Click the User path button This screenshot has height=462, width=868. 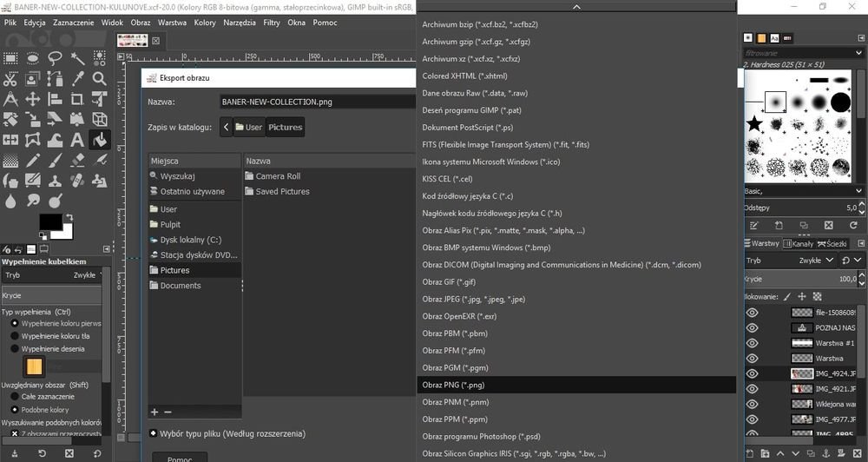click(249, 127)
